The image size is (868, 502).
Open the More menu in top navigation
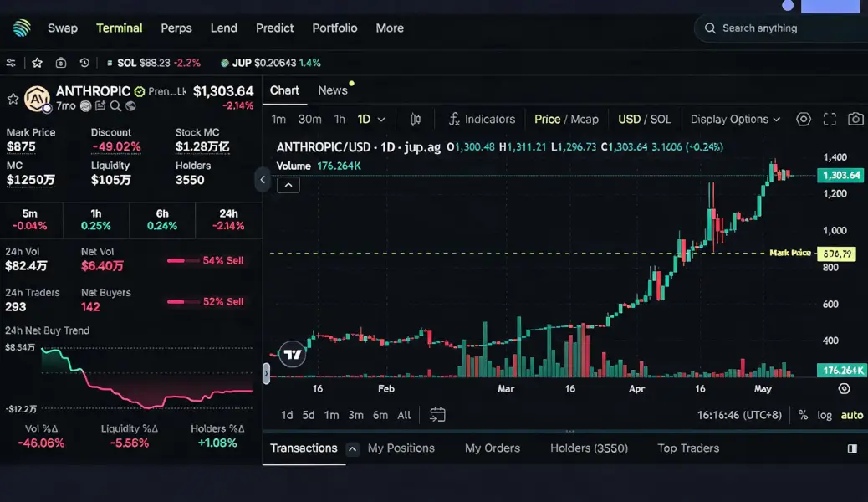[x=390, y=28]
